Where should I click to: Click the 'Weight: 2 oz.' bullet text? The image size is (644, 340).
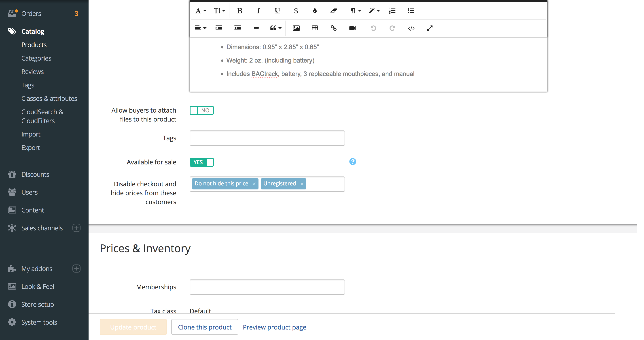coord(270,61)
